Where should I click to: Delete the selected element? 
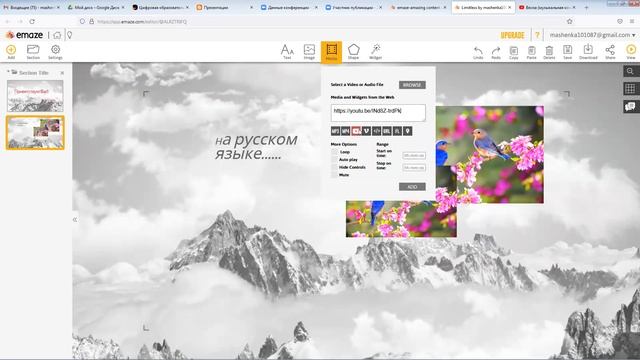(549, 52)
